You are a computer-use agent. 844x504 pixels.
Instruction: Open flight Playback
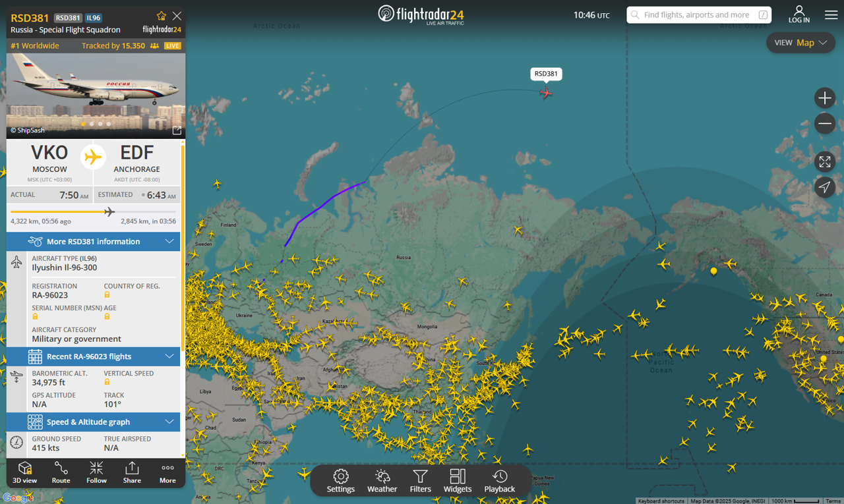pyautogui.click(x=500, y=481)
